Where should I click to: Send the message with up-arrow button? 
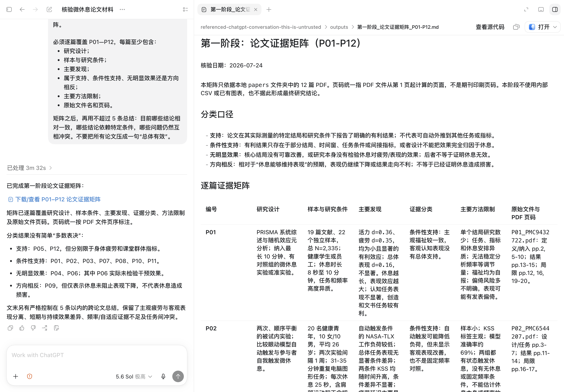pyautogui.click(x=178, y=376)
